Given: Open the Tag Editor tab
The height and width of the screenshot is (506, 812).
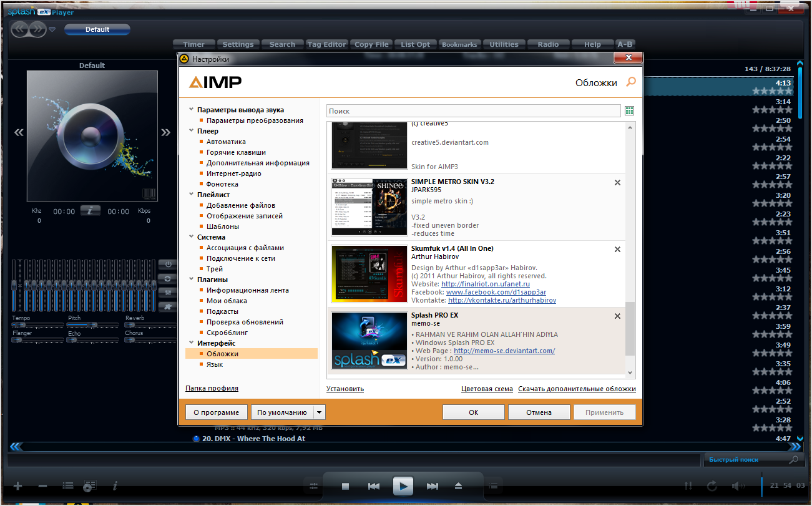Looking at the screenshot, I should coord(326,44).
